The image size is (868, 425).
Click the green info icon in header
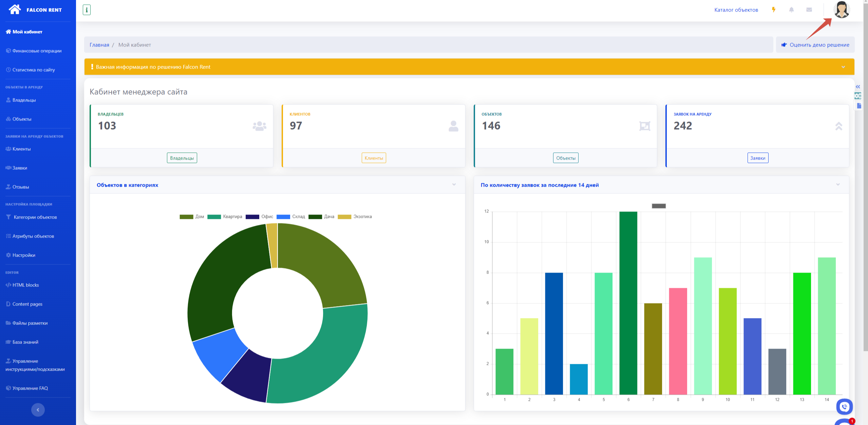pyautogui.click(x=87, y=10)
